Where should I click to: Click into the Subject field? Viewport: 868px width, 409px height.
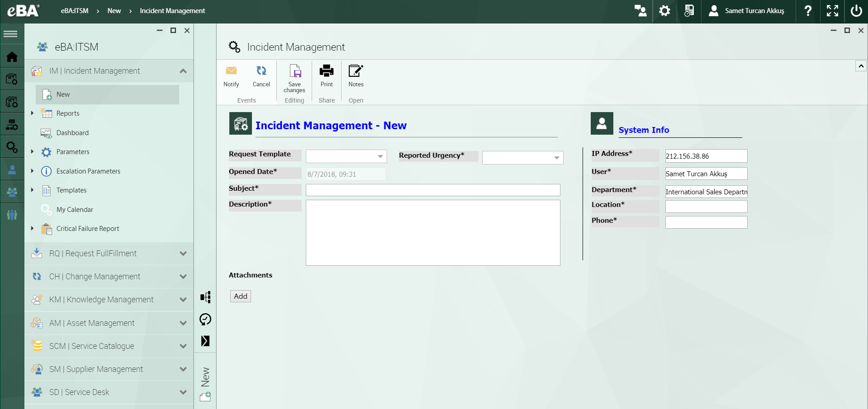(x=433, y=190)
